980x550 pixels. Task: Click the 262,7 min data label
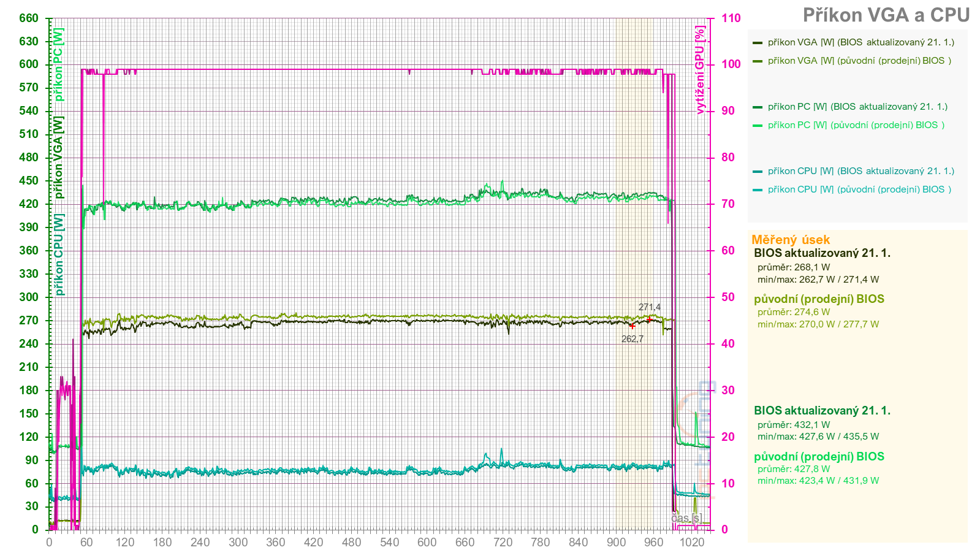coord(632,339)
